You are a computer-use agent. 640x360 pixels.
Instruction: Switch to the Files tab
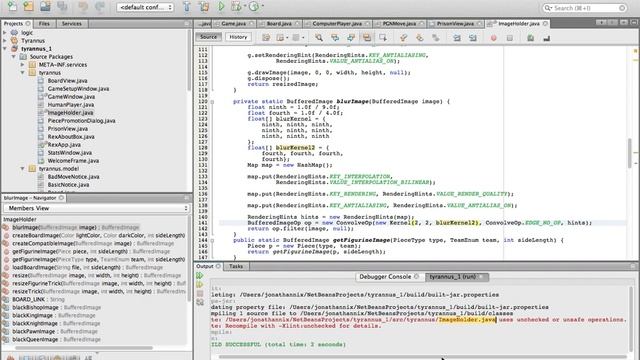[x=44, y=24]
